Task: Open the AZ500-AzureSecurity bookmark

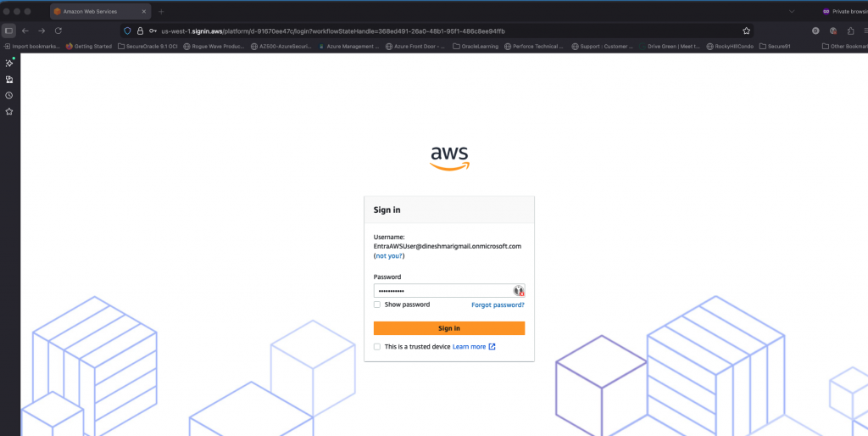Action: (x=281, y=47)
